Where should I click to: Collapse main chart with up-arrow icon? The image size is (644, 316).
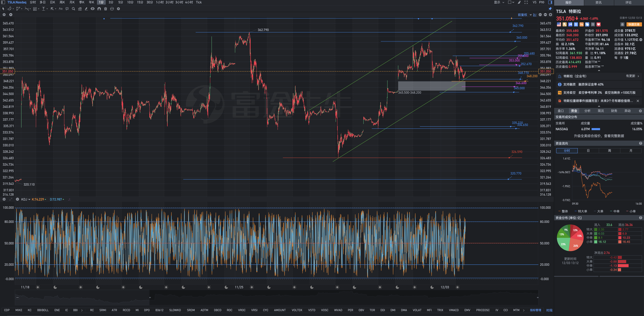[x=11, y=15]
